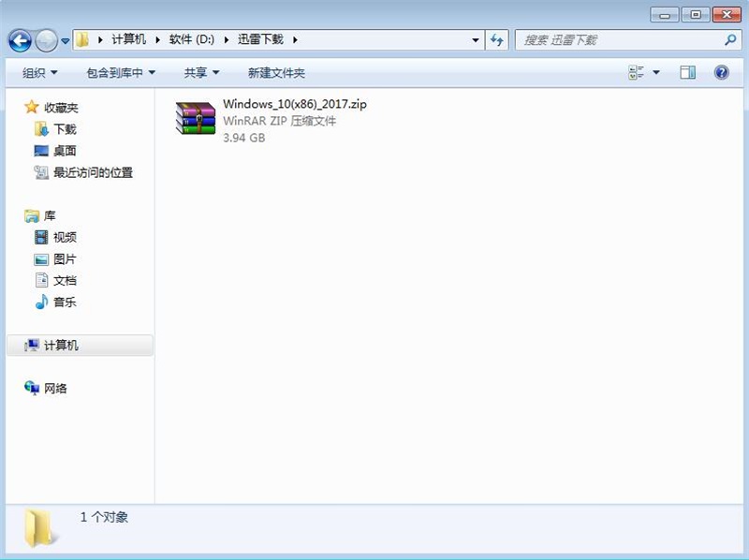This screenshot has width=749, height=560.
Task: Click the 音乐 music note icon
Action: 41,302
